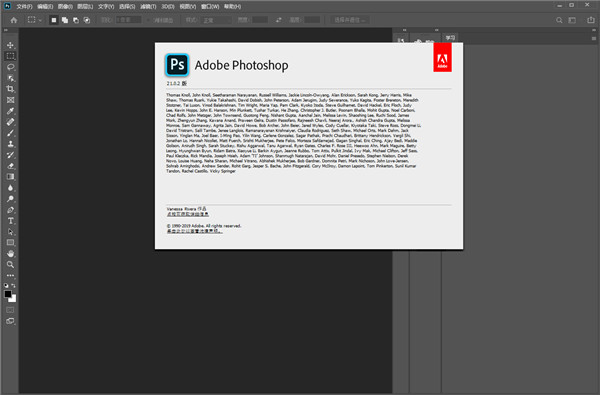Open the 文件(F) menu
600x395 pixels.
pyautogui.click(x=24, y=7)
